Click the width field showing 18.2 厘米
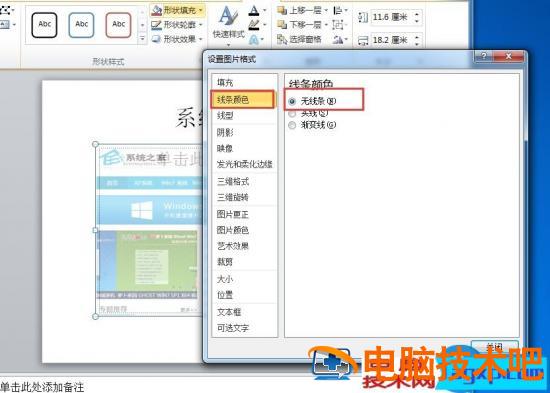The image size is (550, 393). coord(391,40)
